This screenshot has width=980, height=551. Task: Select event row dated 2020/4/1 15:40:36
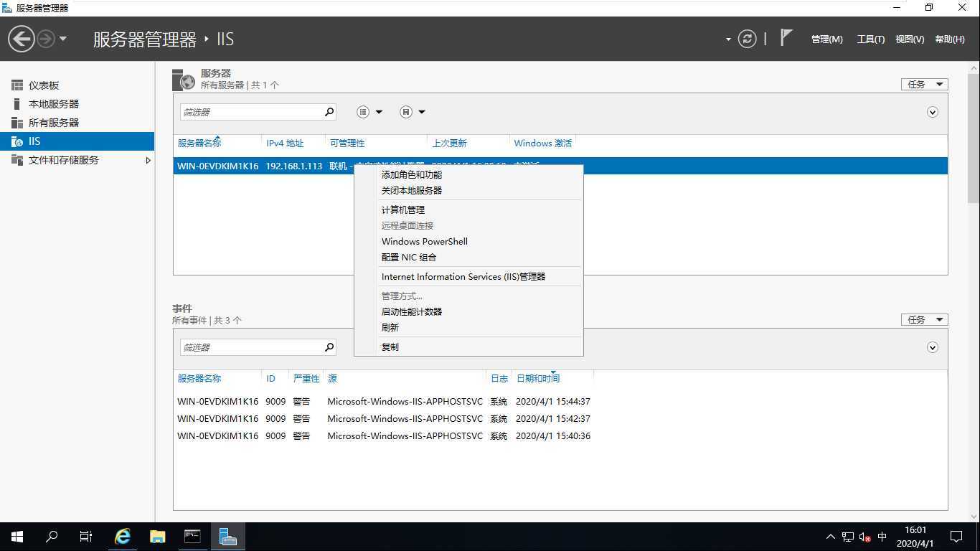point(560,435)
